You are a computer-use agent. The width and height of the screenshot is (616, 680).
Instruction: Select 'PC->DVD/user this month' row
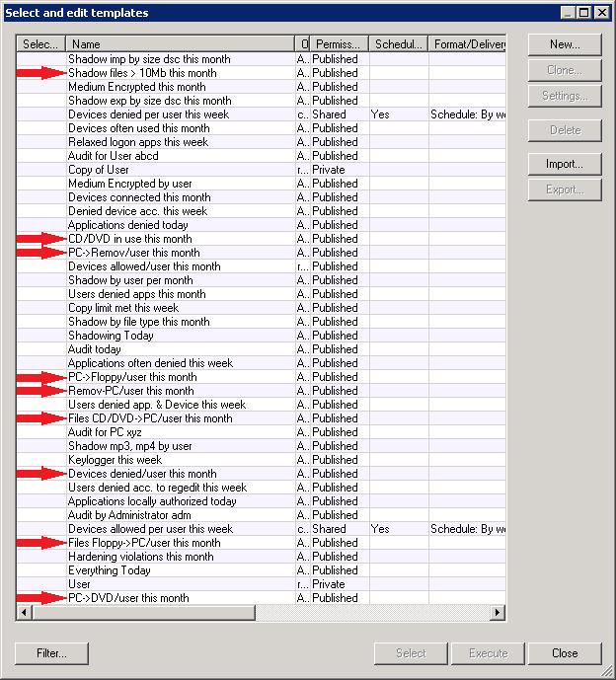(262, 598)
